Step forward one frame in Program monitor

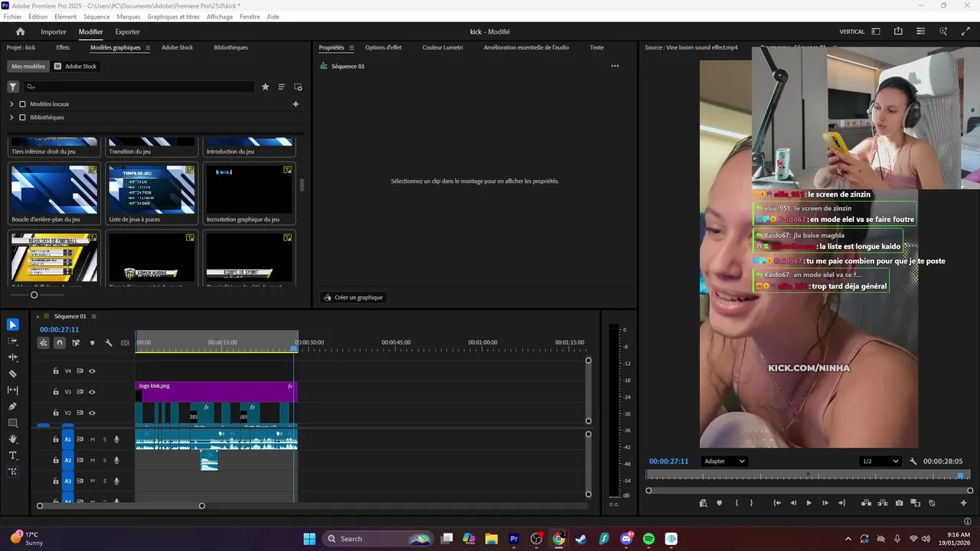(x=825, y=503)
